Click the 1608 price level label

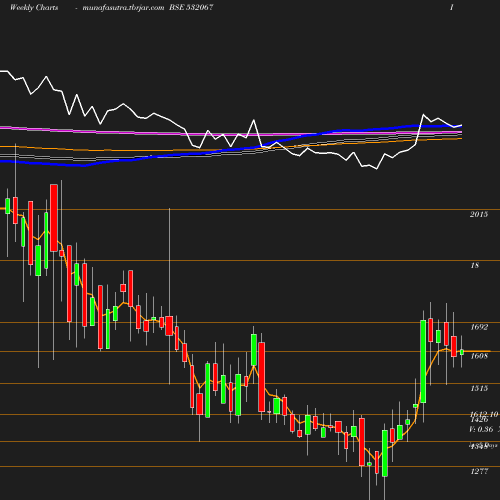click(479, 356)
